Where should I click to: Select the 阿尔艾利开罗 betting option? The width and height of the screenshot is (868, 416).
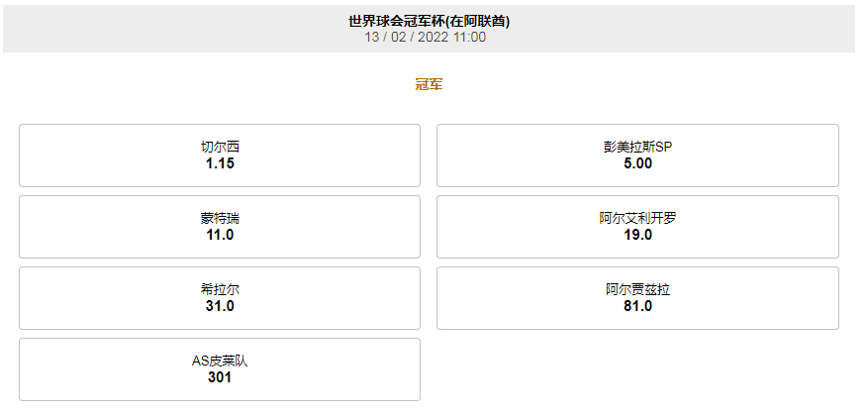pyautogui.click(x=637, y=227)
